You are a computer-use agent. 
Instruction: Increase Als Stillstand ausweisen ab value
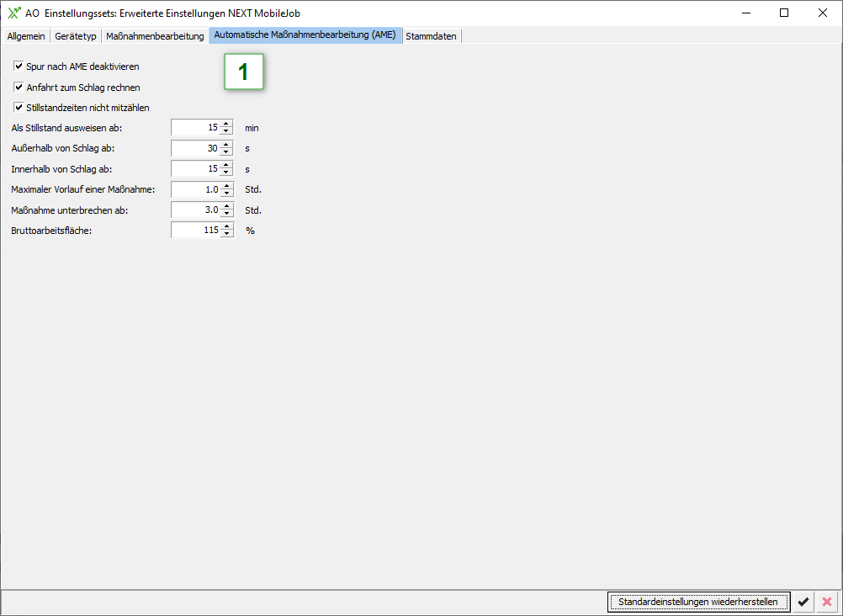coord(226,124)
